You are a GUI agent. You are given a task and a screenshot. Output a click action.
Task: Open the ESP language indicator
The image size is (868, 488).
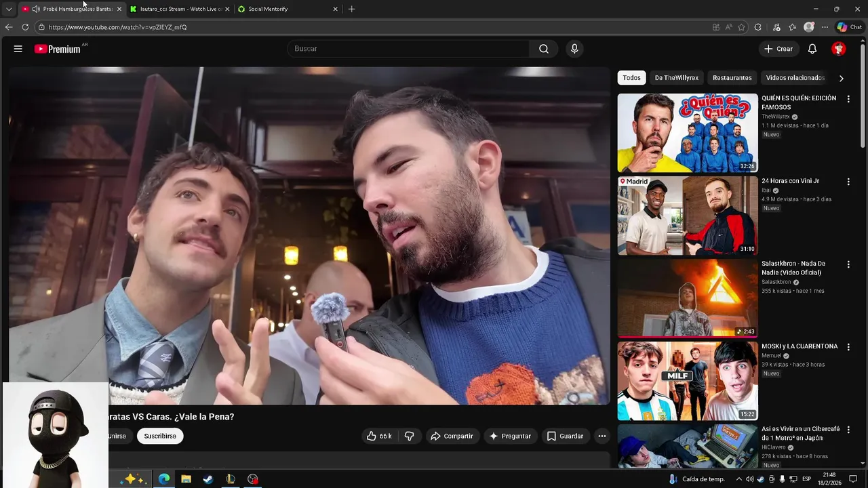(x=806, y=479)
